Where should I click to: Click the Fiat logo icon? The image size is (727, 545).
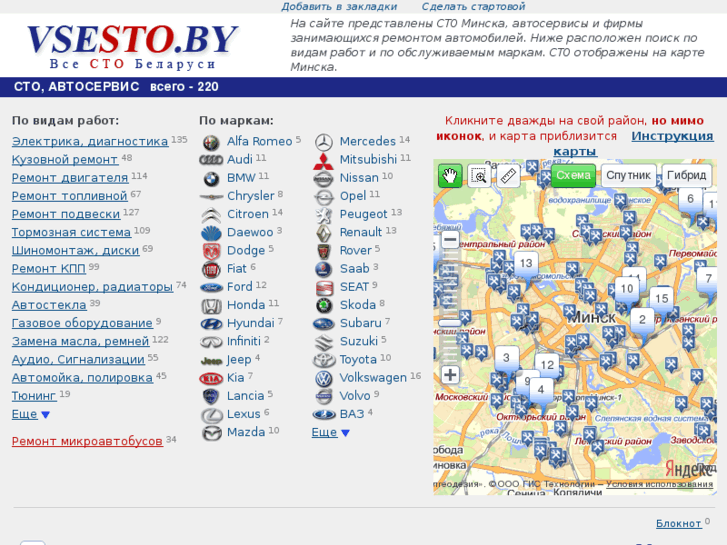(x=211, y=269)
